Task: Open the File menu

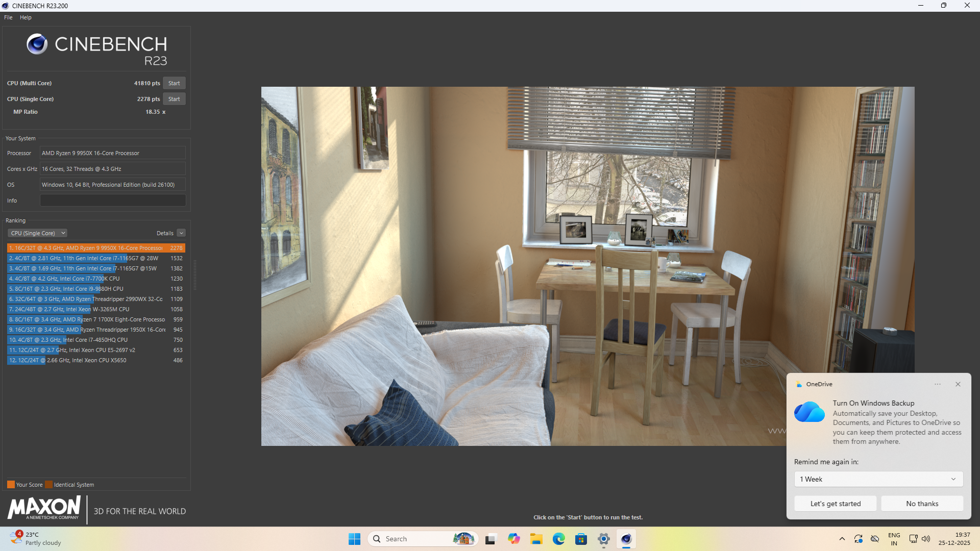Action: click(x=8, y=17)
